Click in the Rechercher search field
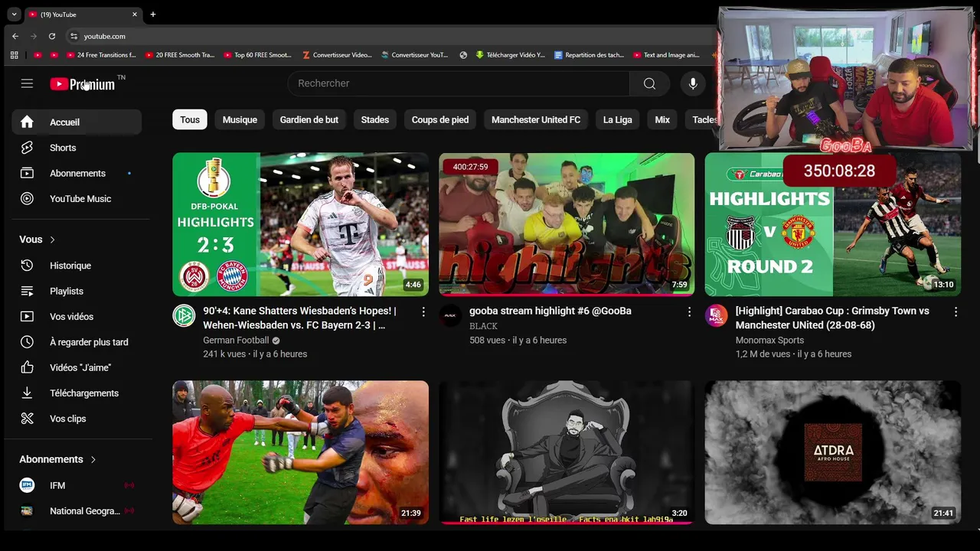980x551 pixels. point(459,83)
